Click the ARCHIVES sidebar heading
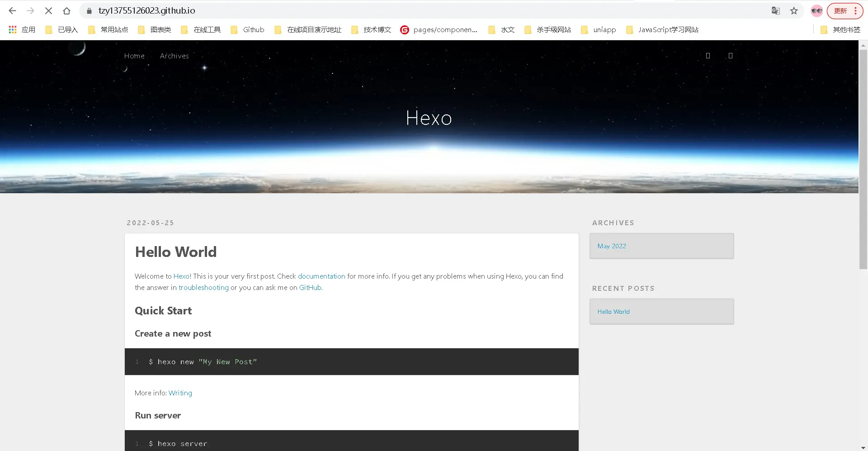The height and width of the screenshot is (451, 868). [613, 223]
